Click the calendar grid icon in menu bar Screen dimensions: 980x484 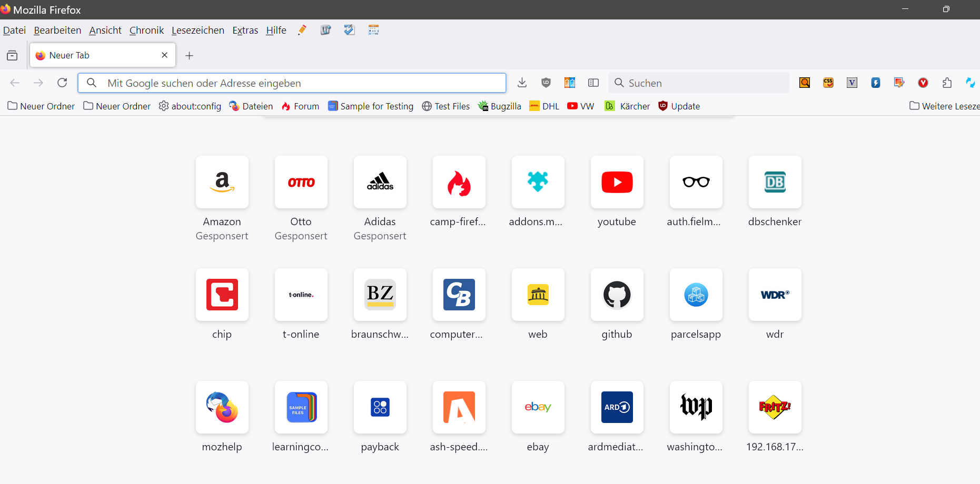pos(373,30)
